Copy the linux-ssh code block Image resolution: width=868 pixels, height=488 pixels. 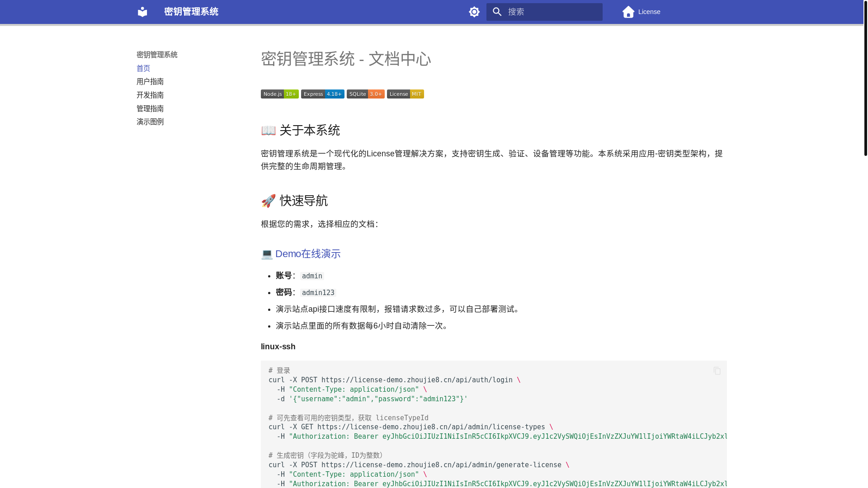[717, 371]
